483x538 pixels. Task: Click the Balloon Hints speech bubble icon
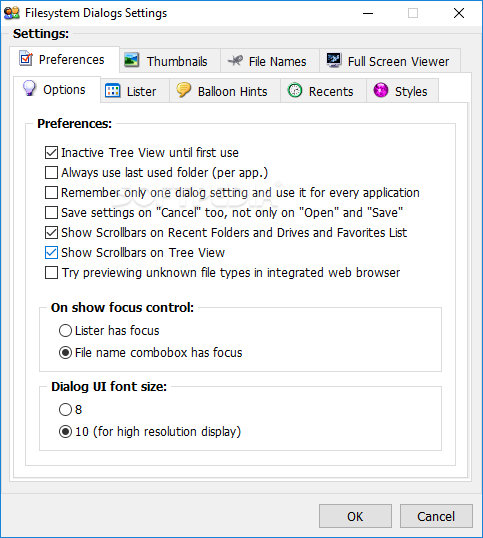point(184,90)
